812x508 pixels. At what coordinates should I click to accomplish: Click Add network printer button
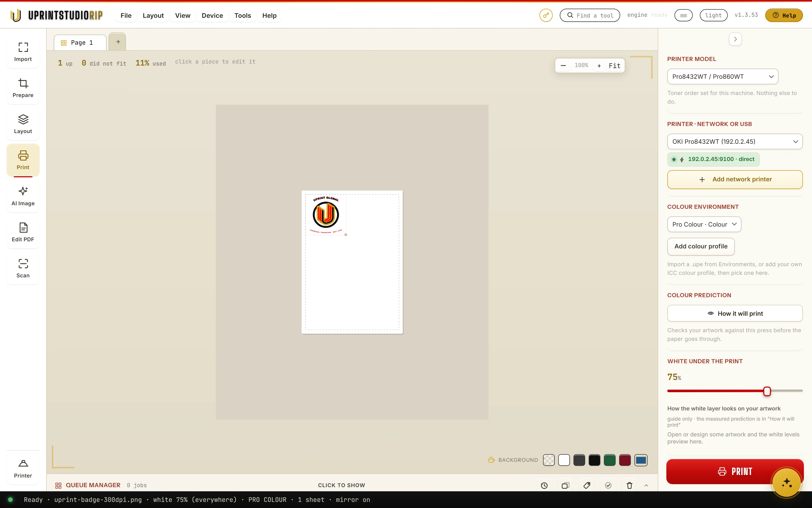pos(735,179)
